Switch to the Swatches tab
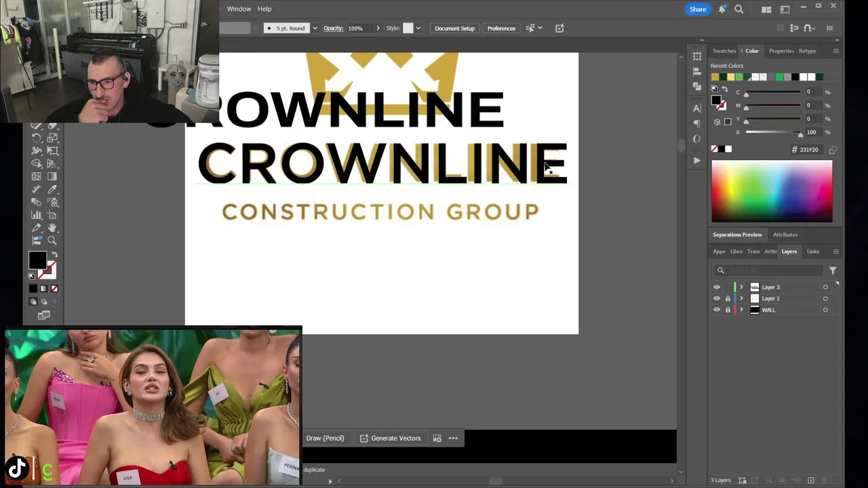The height and width of the screenshot is (488, 868). (x=724, y=51)
